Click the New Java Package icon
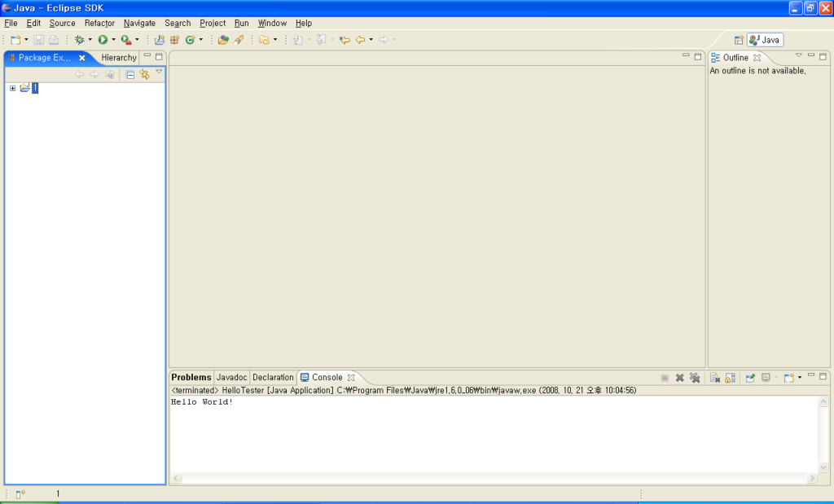This screenshot has height=504, width=834. click(x=174, y=40)
